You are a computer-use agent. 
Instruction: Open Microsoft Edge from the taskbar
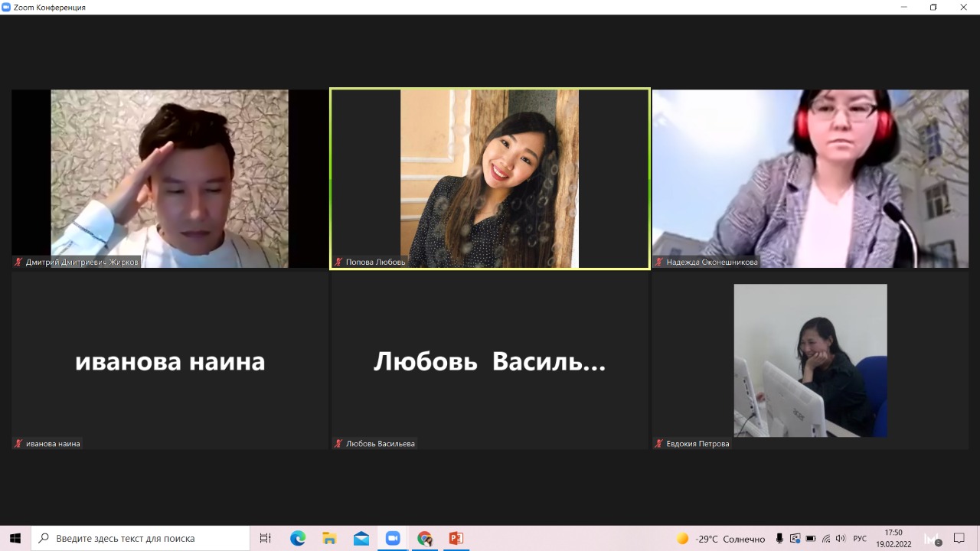pyautogui.click(x=298, y=538)
